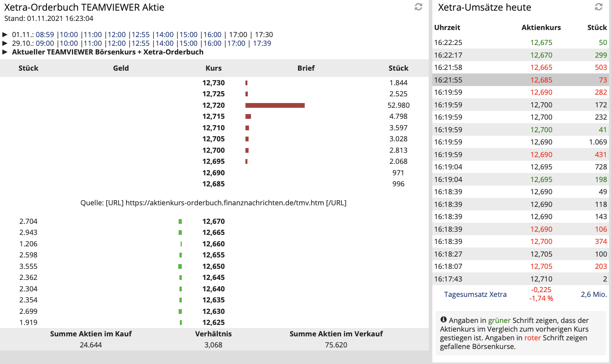The width and height of the screenshot is (611, 364).
Task: Open the 16:00 snapshot for 01.11.
Action: 212,35
